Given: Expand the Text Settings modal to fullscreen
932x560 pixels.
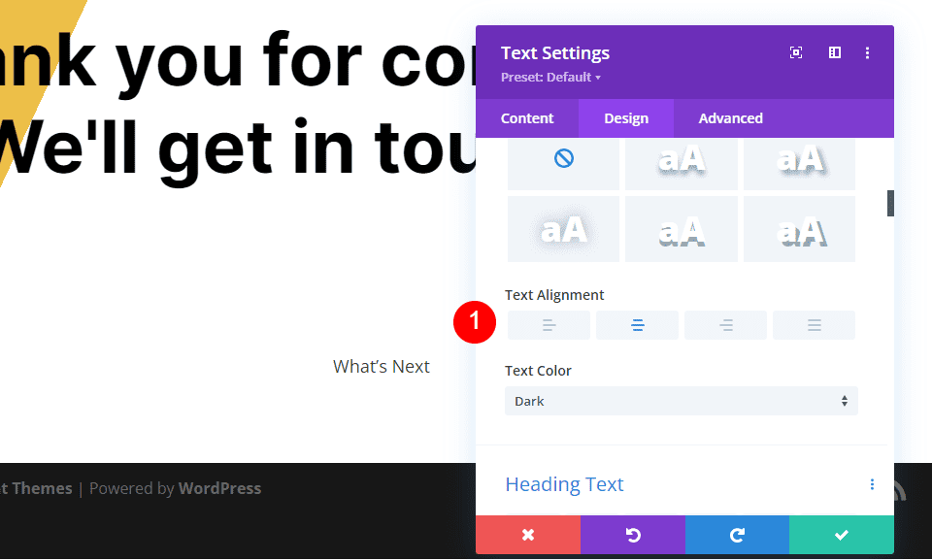Looking at the screenshot, I should pos(796,52).
